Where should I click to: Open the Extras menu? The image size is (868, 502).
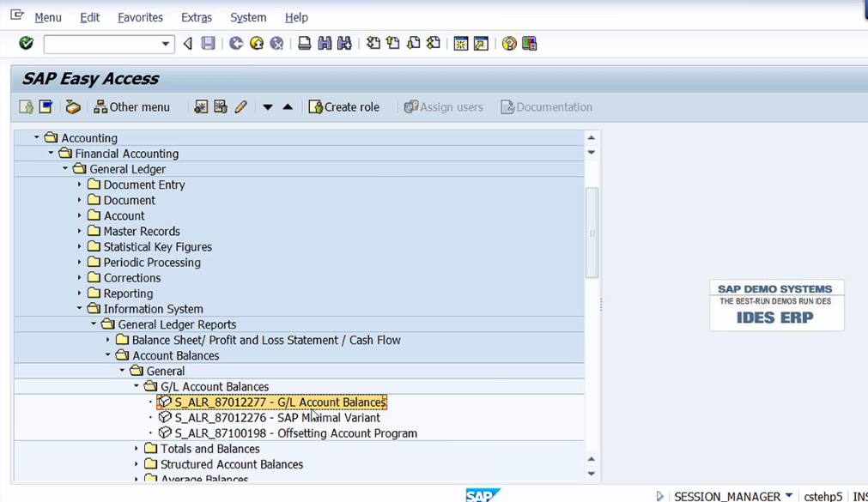197,18
